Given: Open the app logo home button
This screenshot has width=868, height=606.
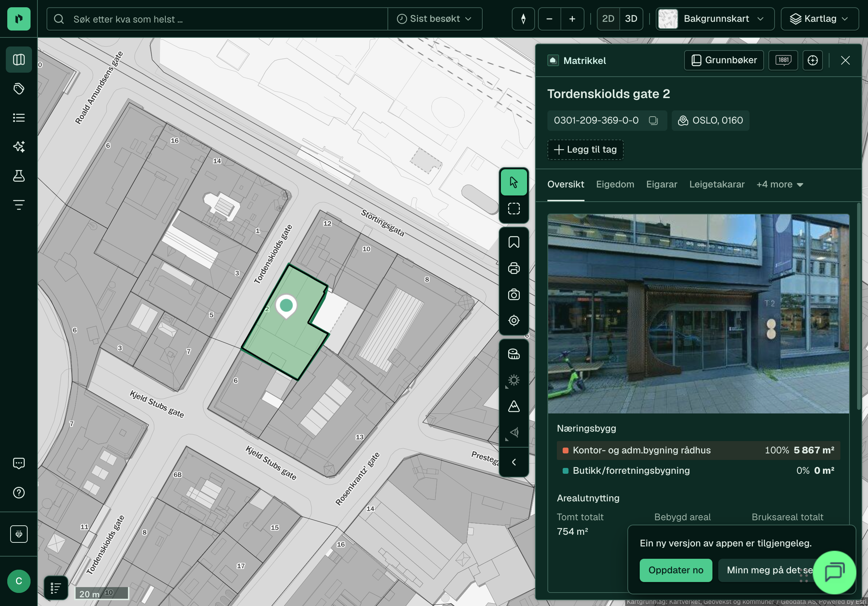Looking at the screenshot, I should click(19, 19).
